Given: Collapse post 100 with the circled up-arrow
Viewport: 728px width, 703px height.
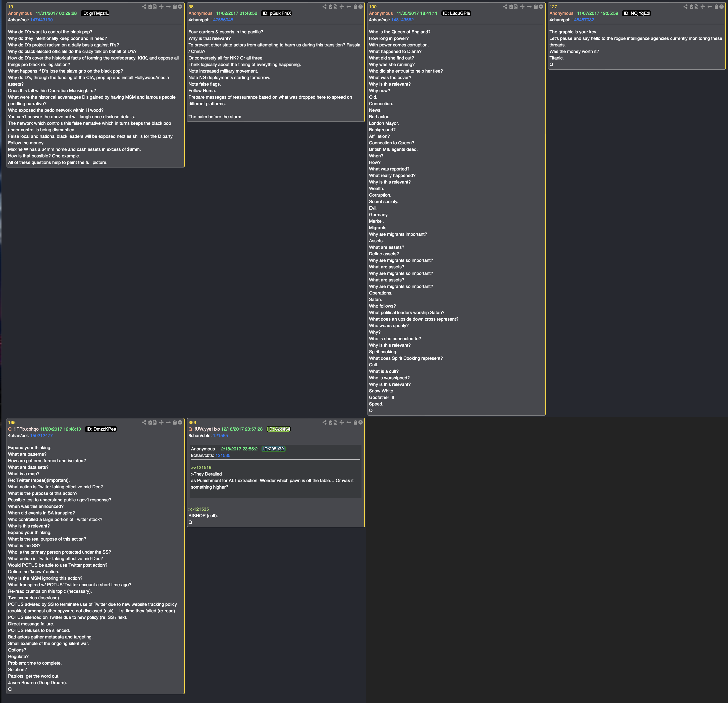Looking at the screenshot, I should [x=541, y=7].
